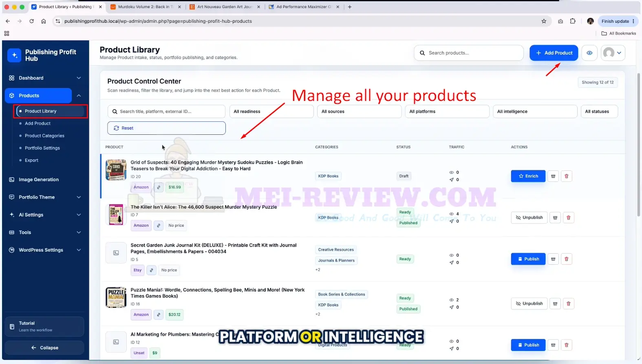Open browser extensions puzzle icon
Viewport: 642px width, 364px height.
tap(573, 21)
